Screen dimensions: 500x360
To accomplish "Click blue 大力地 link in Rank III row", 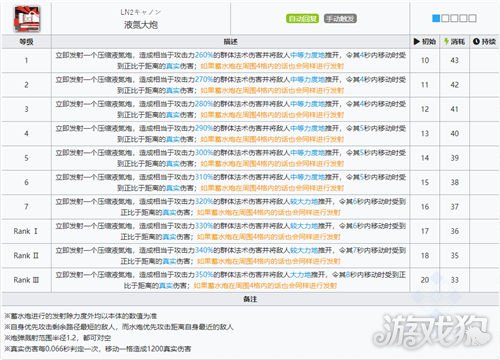I will pos(300,275).
